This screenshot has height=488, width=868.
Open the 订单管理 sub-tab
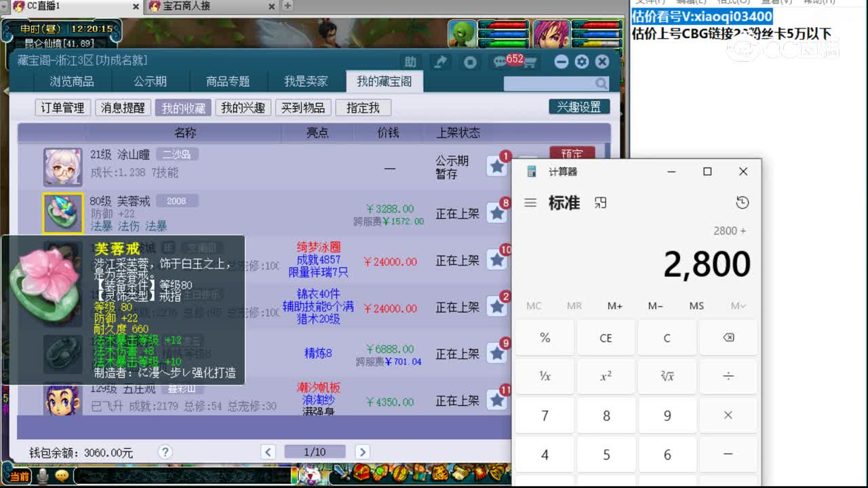pyautogui.click(x=62, y=108)
